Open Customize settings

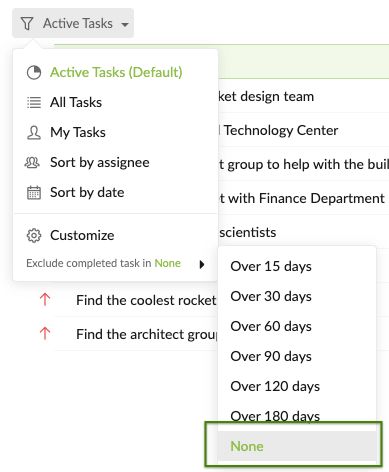82,235
